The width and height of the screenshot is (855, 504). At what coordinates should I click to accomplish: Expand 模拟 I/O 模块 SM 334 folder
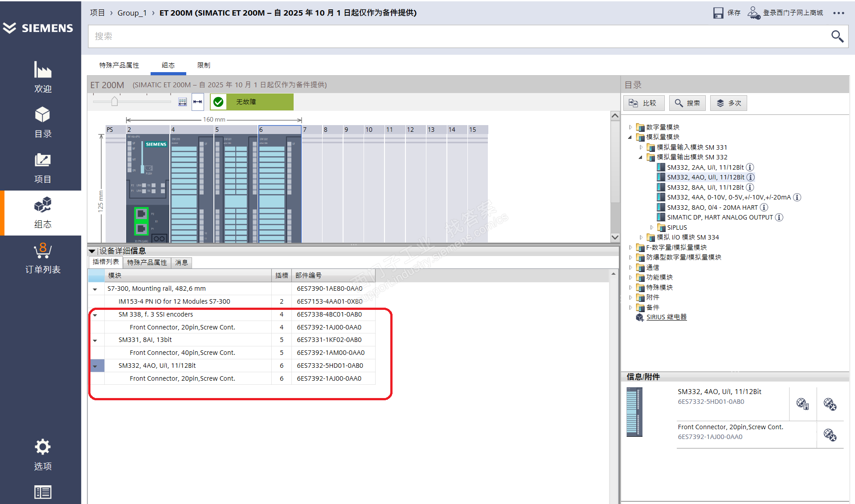tap(641, 237)
